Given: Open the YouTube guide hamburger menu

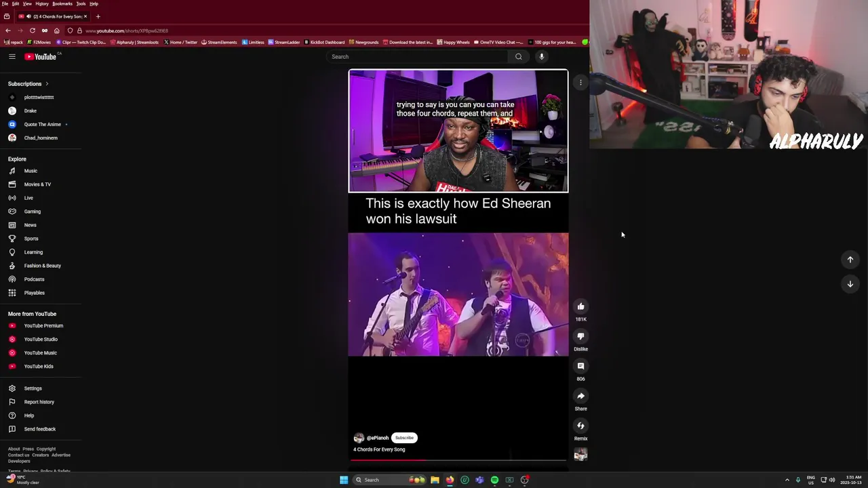Looking at the screenshot, I should [12, 56].
